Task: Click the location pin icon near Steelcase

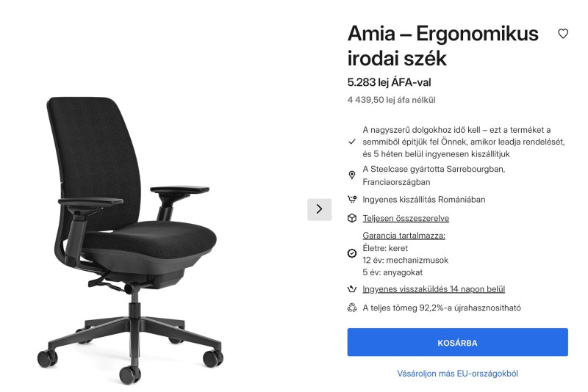Action: (352, 175)
